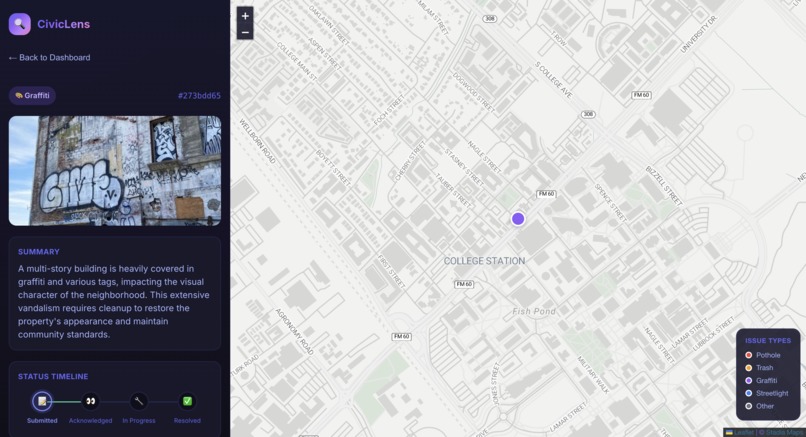Viewport: 806px width, 437px height.
Task: Click the Trash legend label
Action: [x=764, y=368]
